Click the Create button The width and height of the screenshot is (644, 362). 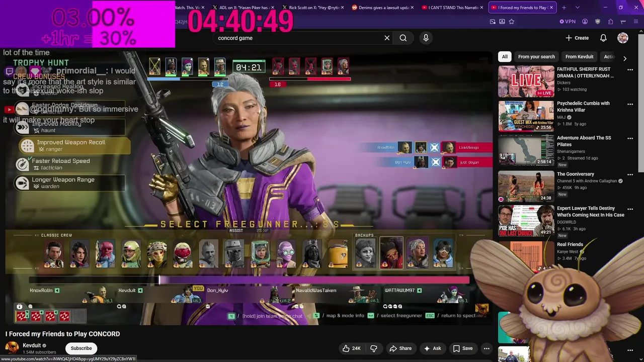577,38
